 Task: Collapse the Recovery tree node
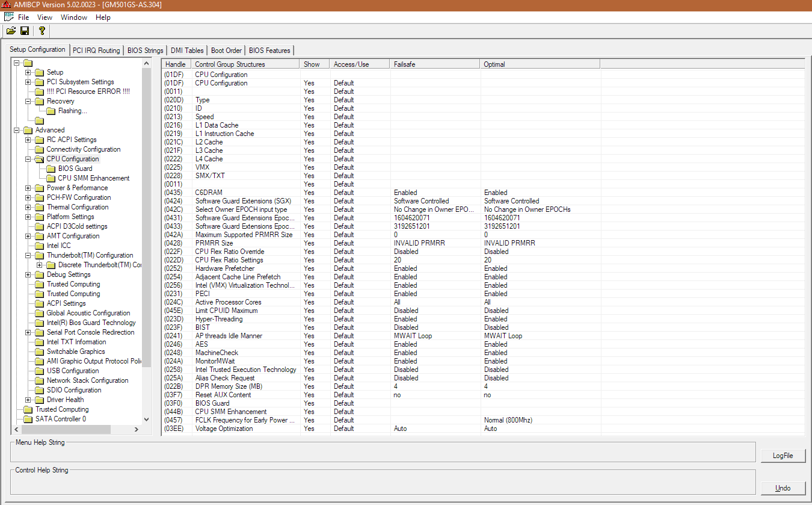coord(28,101)
